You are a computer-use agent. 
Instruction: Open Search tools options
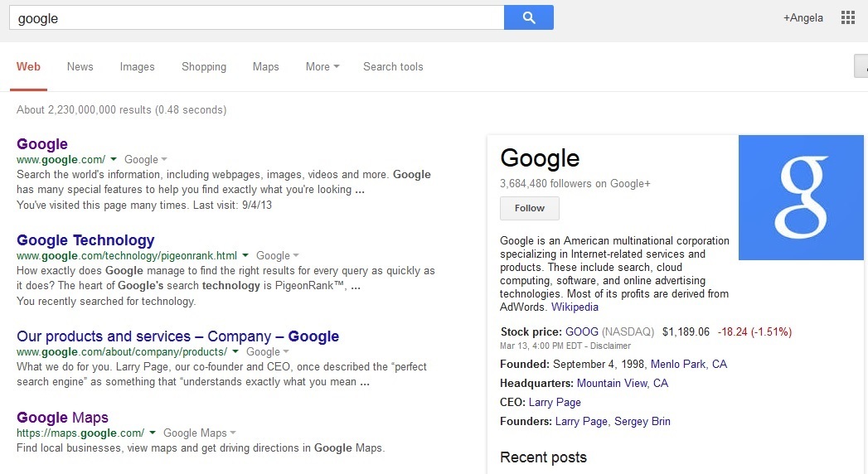pyautogui.click(x=393, y=67)
